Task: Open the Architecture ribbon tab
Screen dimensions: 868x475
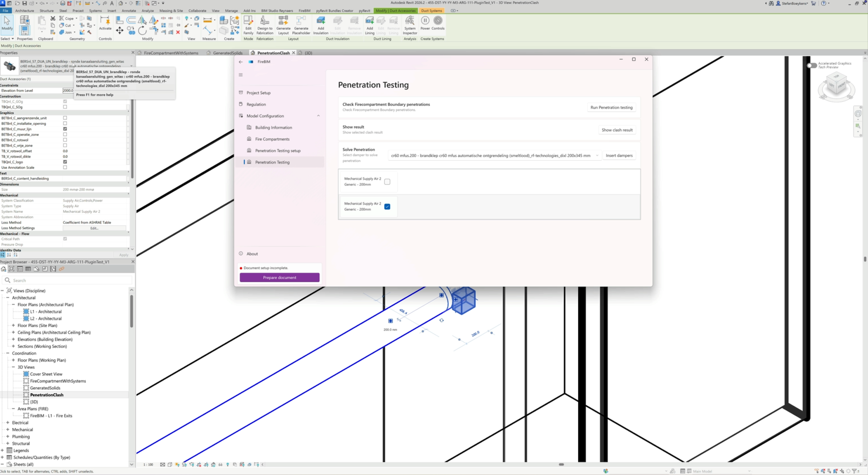Action: tap(24, 10)
